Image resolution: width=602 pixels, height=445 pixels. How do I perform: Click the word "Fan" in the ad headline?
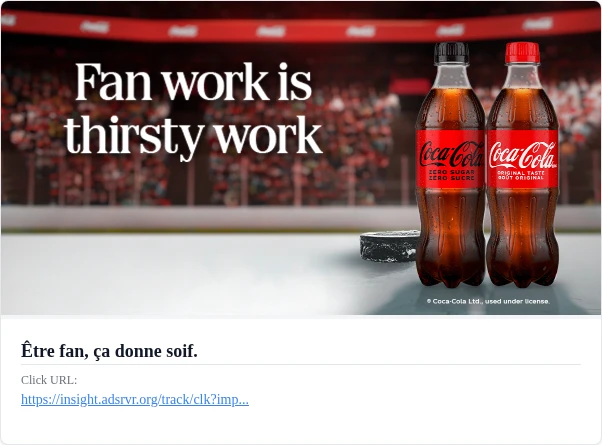[x=113, y=82]
